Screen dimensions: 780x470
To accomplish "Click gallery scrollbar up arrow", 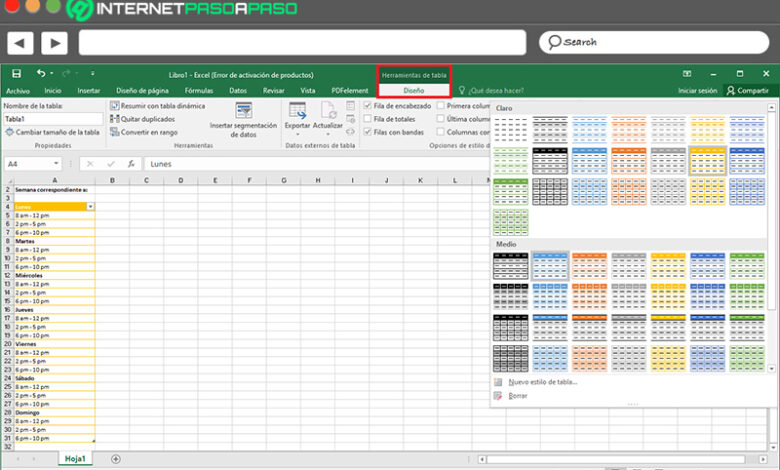I will point(771,107).
